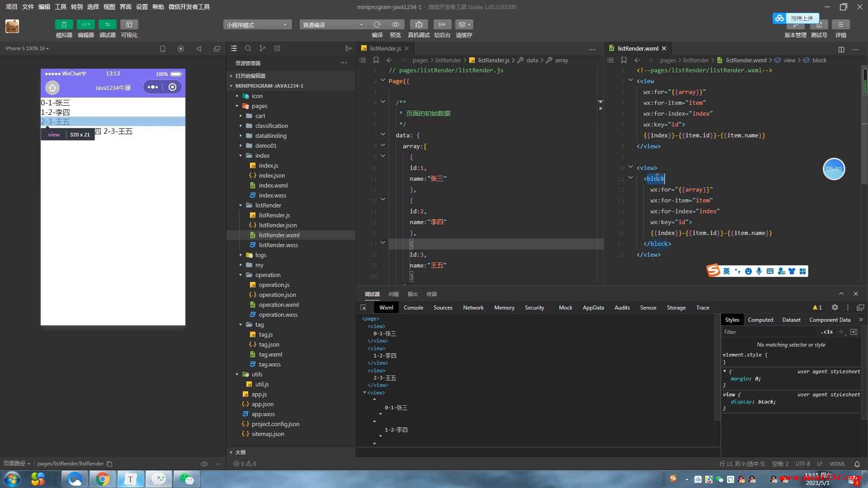This screenshot has width=868, height=488.
Task: Collapse the debugger panel with chevron
Action: (841, 294)
